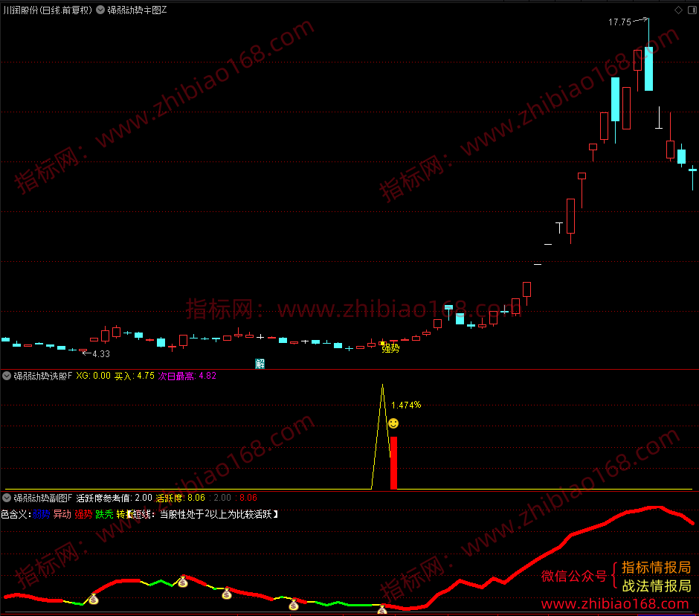Click the 4.33 low price label
The image size is (699, 616).
click(x=101, y=353)
